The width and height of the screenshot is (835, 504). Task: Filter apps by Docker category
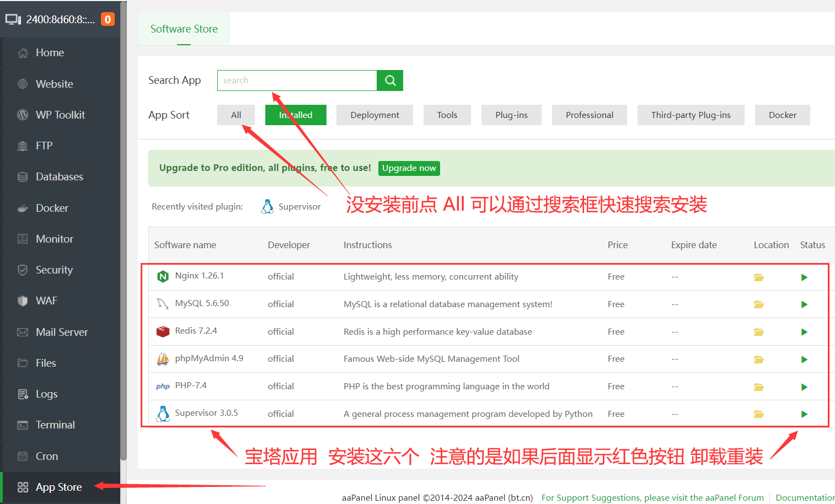(783, 115)
